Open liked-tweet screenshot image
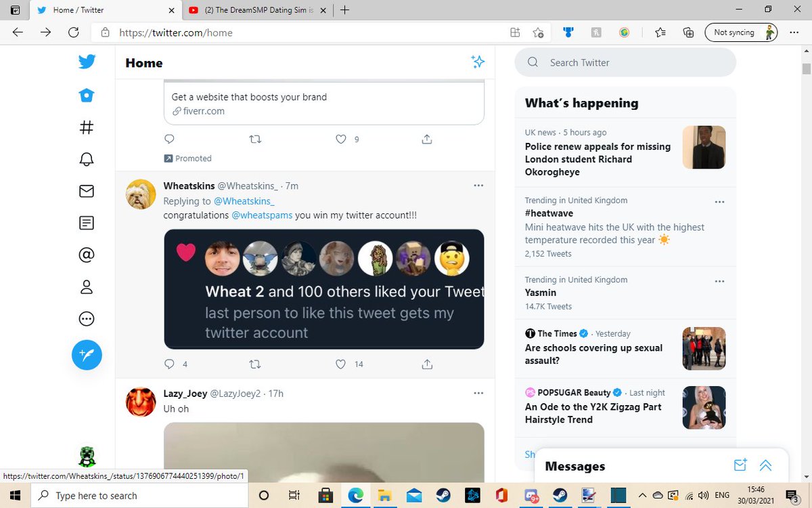812x508 pixels. (324, 289)
